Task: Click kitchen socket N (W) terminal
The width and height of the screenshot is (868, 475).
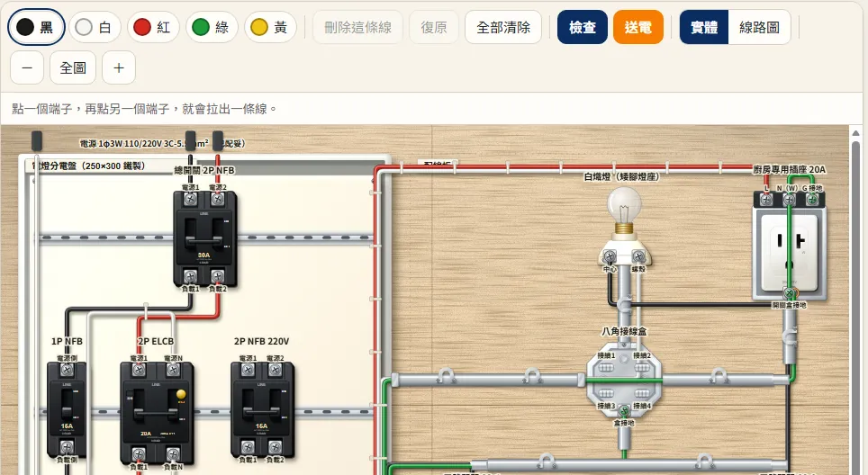Action: 790,200
